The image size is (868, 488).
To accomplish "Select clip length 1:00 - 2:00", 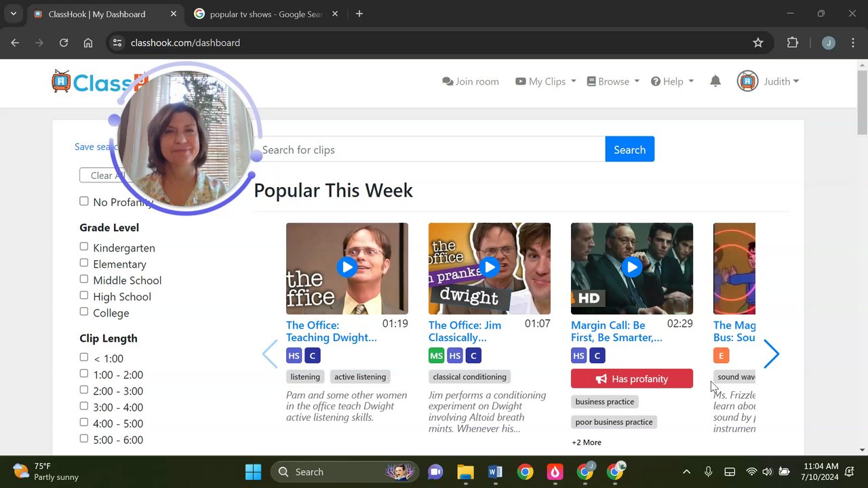I will 84,373.
